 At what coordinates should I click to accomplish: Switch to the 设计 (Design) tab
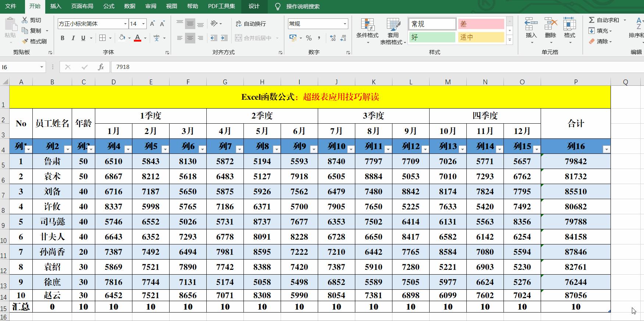point(254,6)
